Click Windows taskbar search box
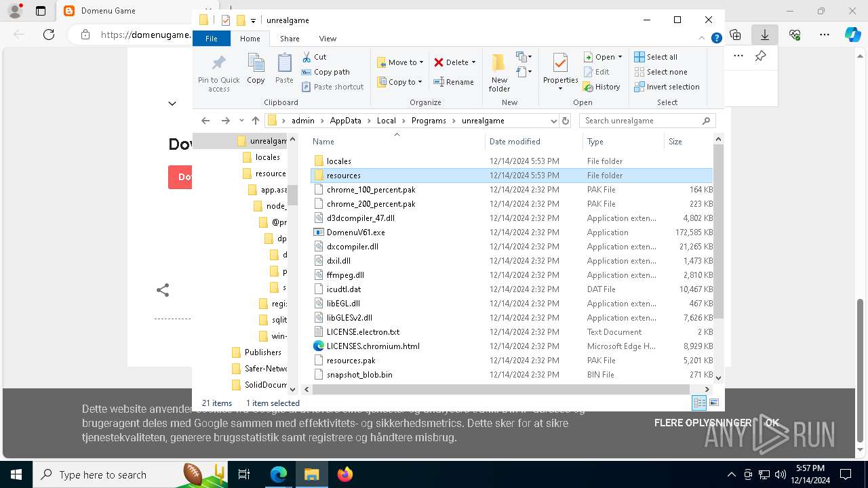Image resolution: width=868 pixels, height=488 pixels. pyautogui.click(x=130, y=474)
